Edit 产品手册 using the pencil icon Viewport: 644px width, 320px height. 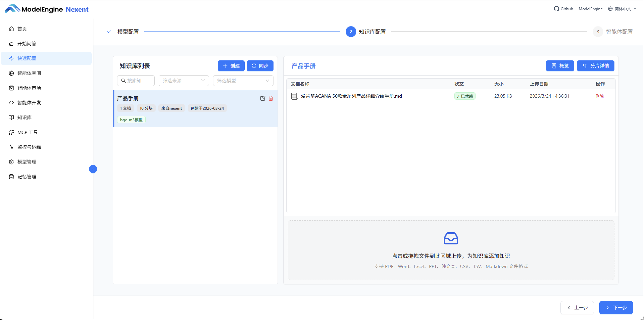click(262, 98)
